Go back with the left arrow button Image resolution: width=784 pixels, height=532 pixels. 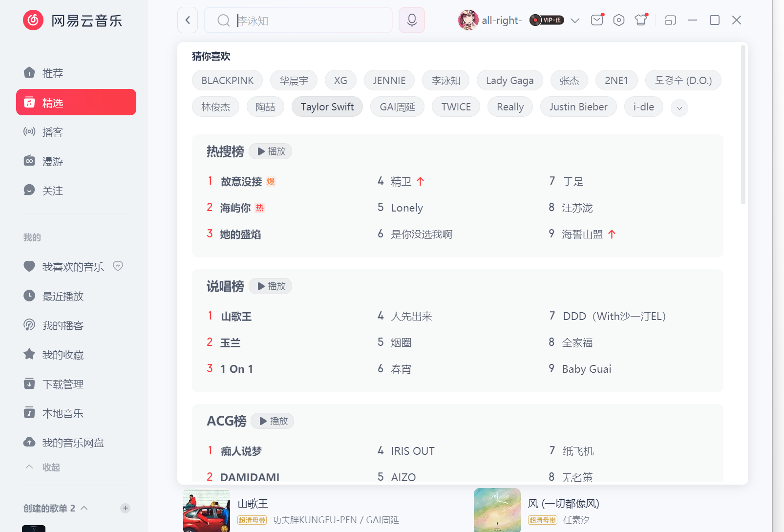tap(188, 20)
